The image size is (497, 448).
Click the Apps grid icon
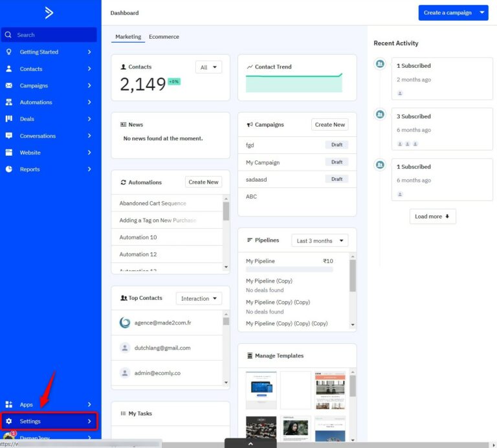tap(9, 404)
